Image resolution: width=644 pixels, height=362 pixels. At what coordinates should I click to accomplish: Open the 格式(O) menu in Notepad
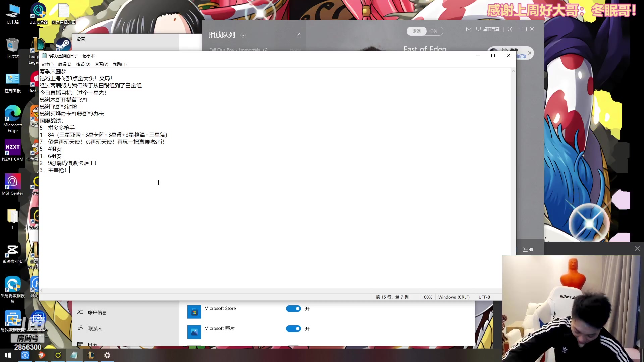(83, 64)
